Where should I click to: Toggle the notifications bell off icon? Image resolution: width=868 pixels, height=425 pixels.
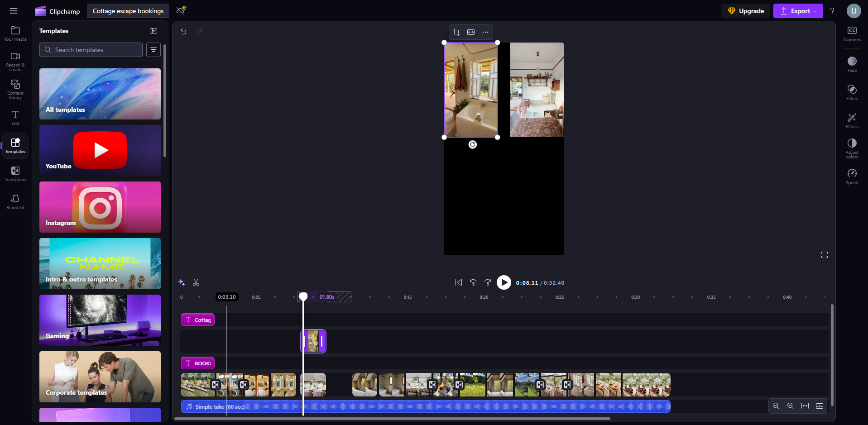coord(180,10)
